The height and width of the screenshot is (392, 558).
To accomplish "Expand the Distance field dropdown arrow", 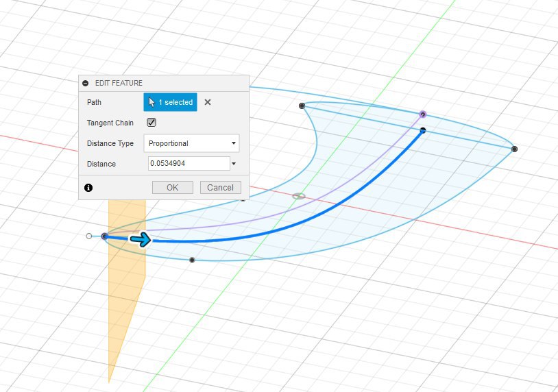I will (x=234, y=164).
